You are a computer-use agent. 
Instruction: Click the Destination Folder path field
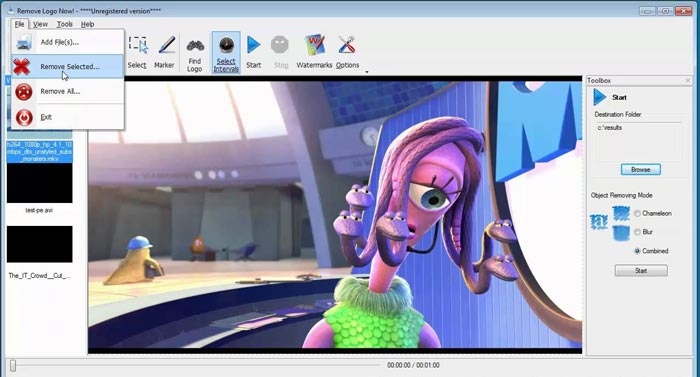(638, 141)
